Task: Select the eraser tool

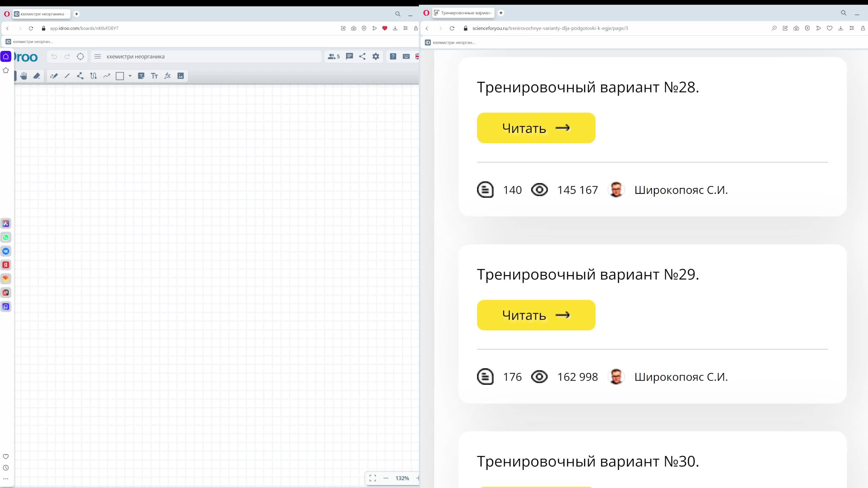Action: click(37, 76)
